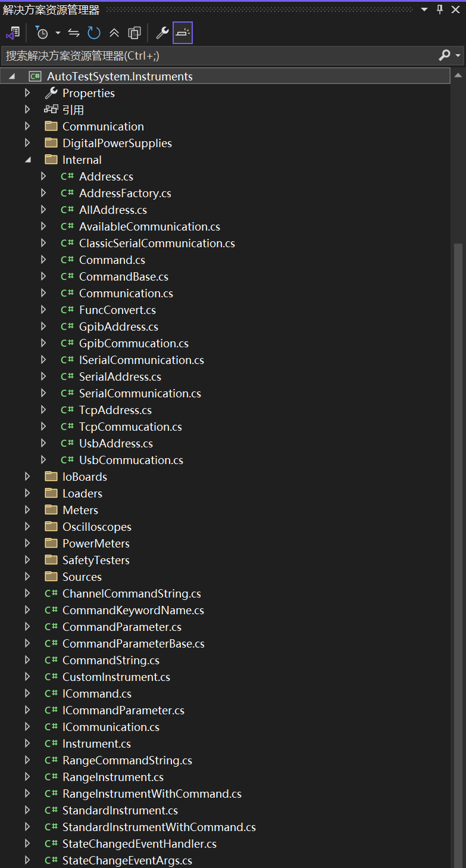Click C# icon of Command.cs

point(68,260)
